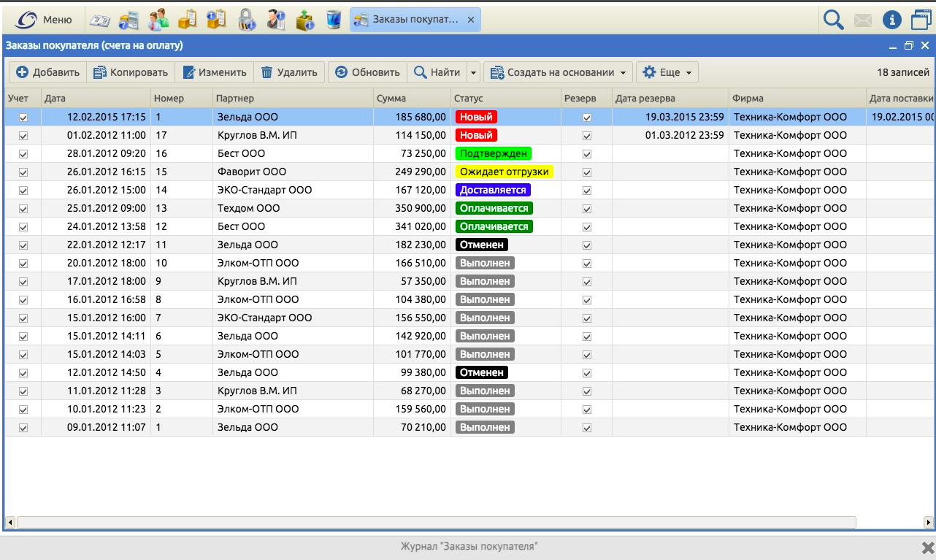The image size is (936, 560).
Task: Open the cascading windows list icon
Action: tap(921, 20)
